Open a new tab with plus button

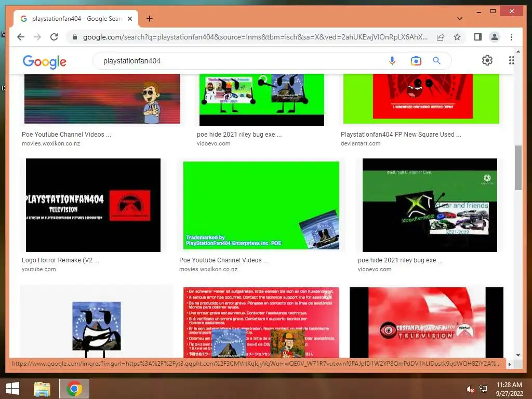click(149, 19)
